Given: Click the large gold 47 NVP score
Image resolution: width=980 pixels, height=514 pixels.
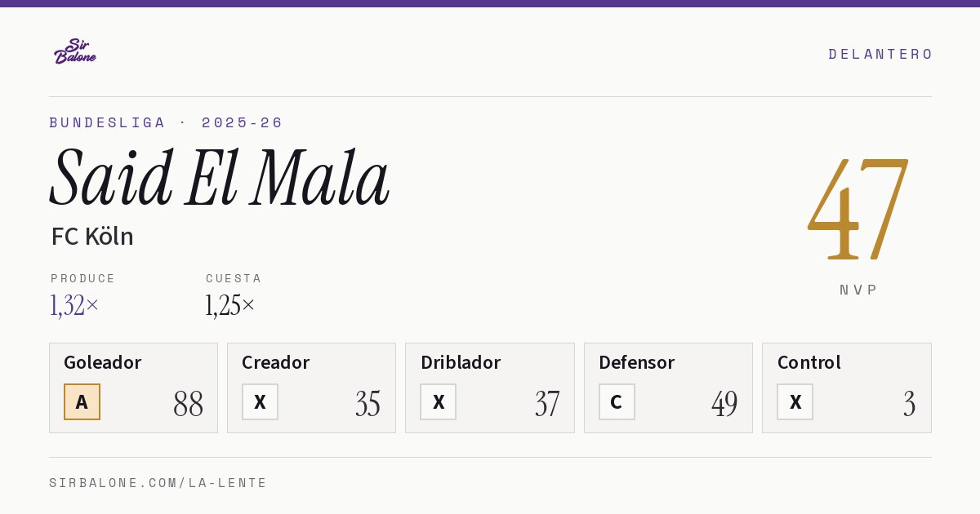Looking at the screenshot, I should [x=858, y=209].
